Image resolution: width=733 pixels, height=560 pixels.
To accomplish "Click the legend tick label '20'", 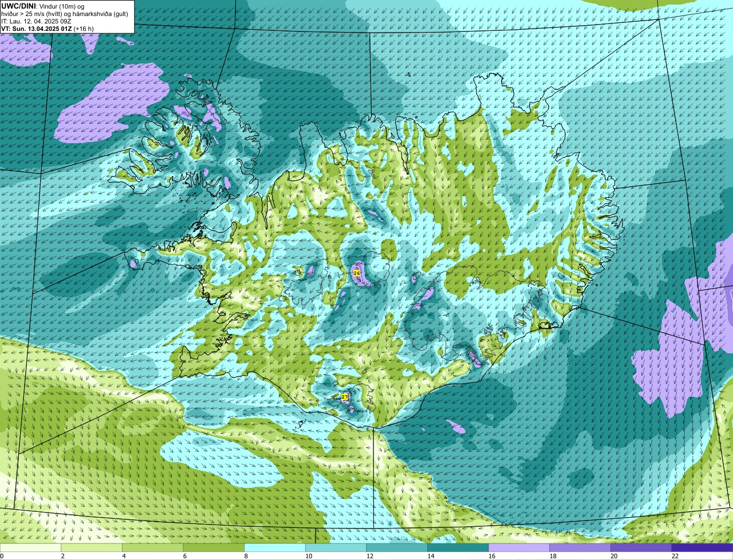I will pos(614,556).
